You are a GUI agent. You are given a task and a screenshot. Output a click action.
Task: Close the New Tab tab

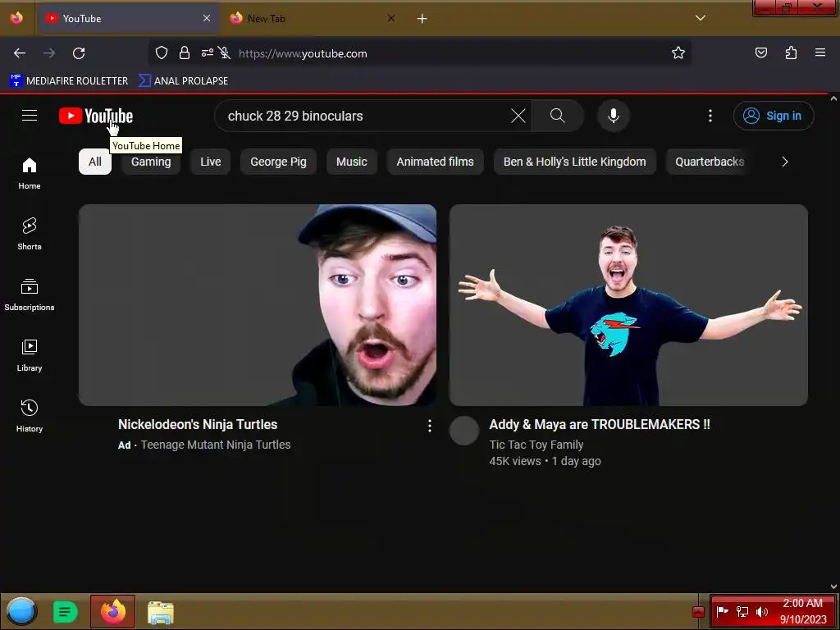point(391,18)
